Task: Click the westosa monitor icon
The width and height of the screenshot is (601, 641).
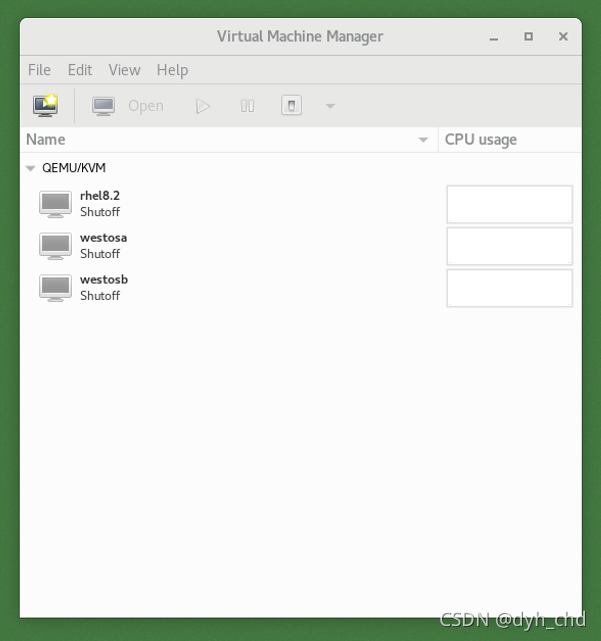Action: pyautogui.click(x=56, y=246)
